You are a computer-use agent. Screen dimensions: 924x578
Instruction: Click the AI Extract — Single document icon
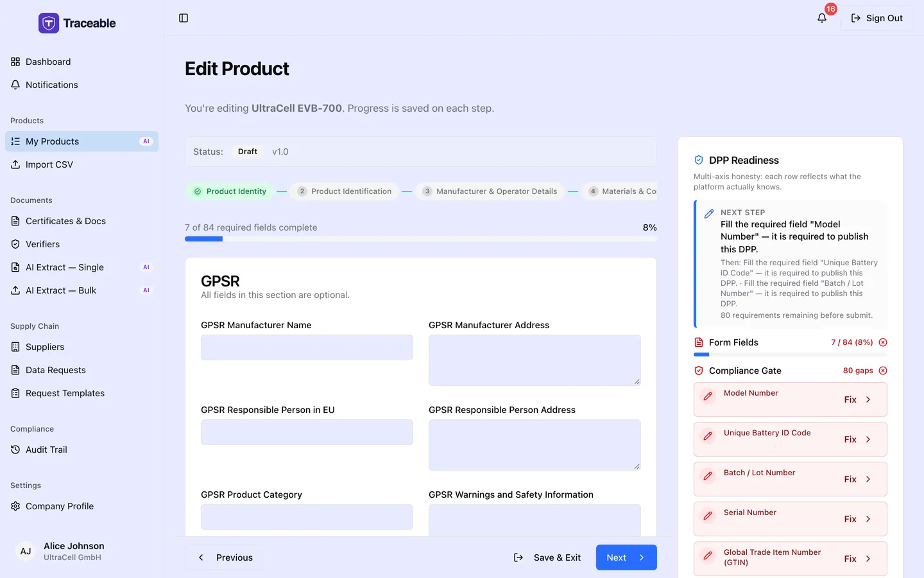pyautogui.click(x=15, y=267)
